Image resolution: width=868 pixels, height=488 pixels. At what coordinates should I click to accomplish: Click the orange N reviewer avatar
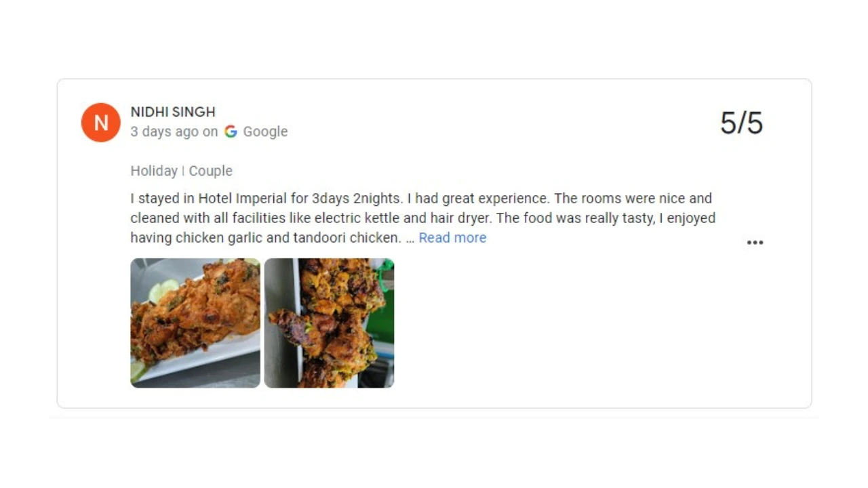[x=100, y=123]
